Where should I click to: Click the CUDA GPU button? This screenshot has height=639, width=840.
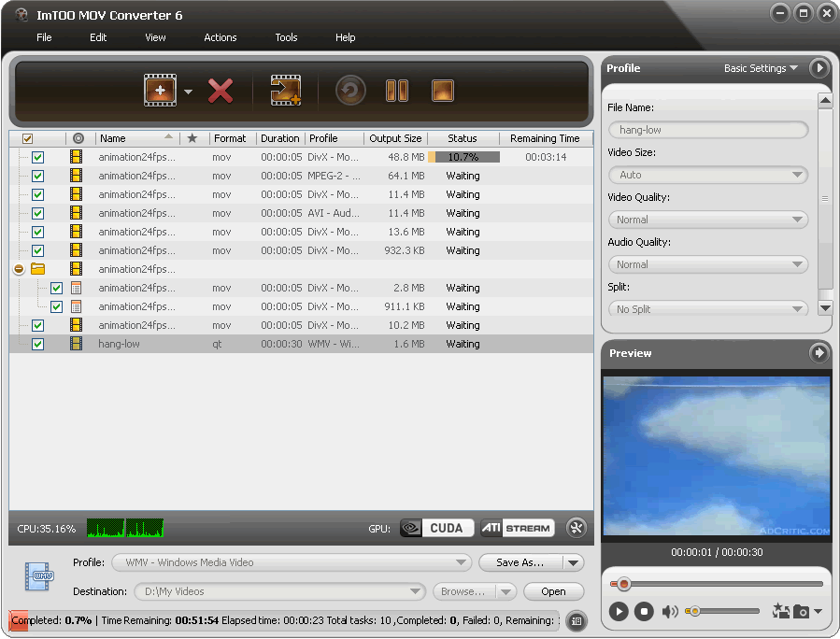point(437,528)
